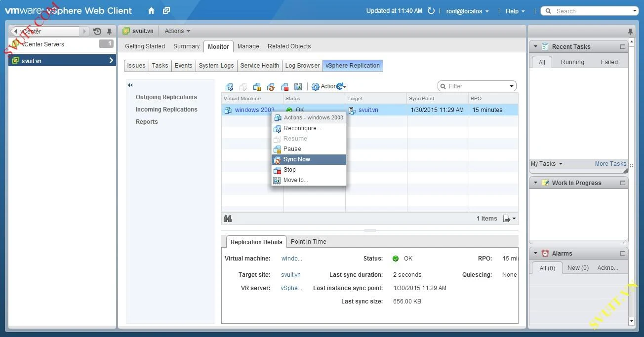The height and width of the screenshot is (337, 644).
Task: Click the svuit.vn target site icon in table
Action: point(352,110)
